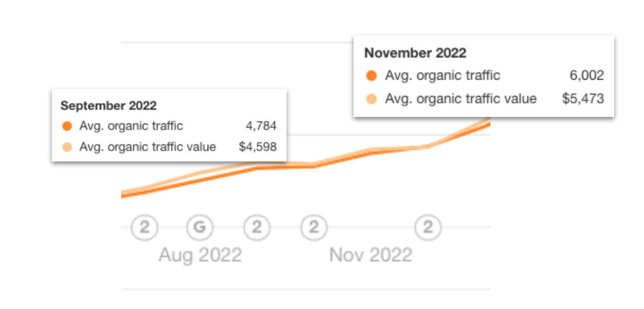
Task: Click the $4,598 traffic value figure
Action: (257, 147)
